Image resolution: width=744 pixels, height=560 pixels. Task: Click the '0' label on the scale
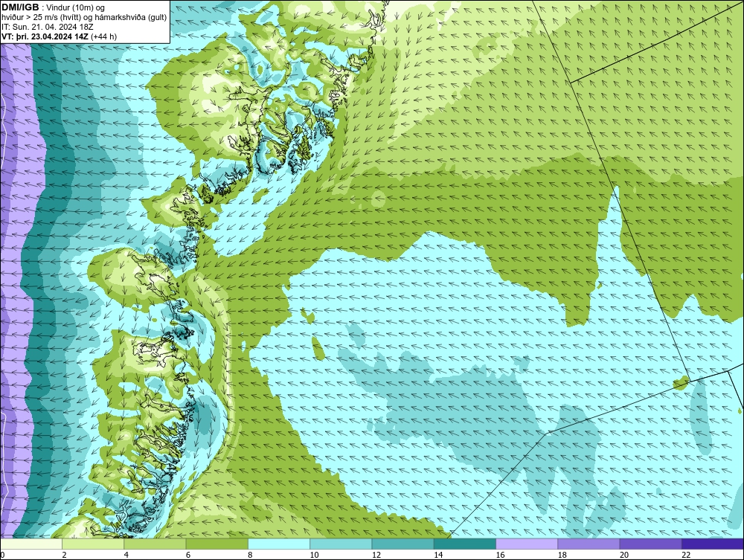(x=2, y=556)
